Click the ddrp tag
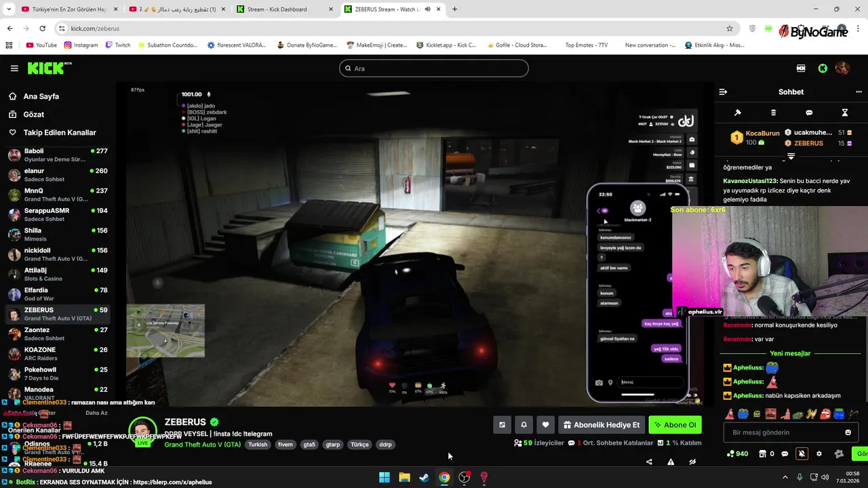This screenshot has width=868, height=488. (x=385, y=445)
